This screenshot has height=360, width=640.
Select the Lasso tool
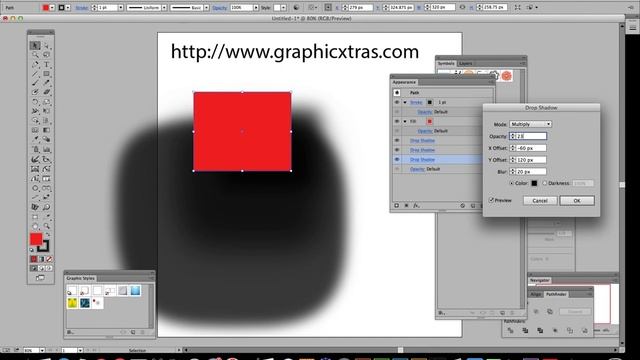pos(47,55)
